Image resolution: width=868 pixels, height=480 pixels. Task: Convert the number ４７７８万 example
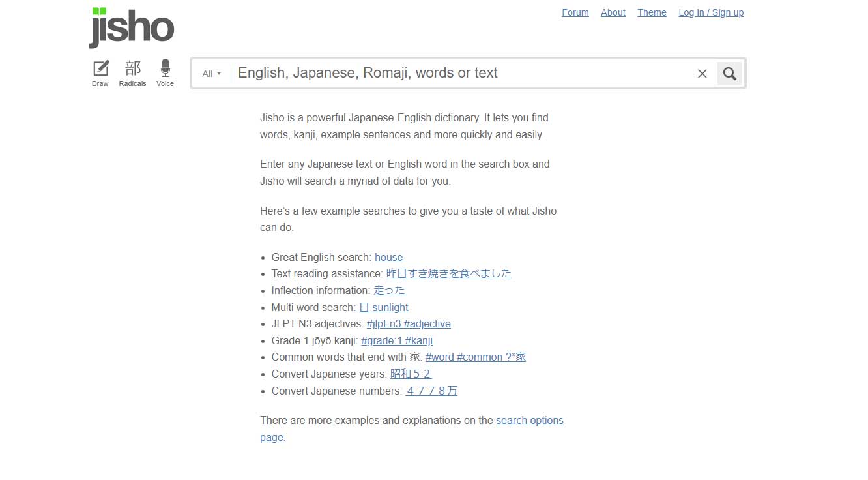(431, 391)
